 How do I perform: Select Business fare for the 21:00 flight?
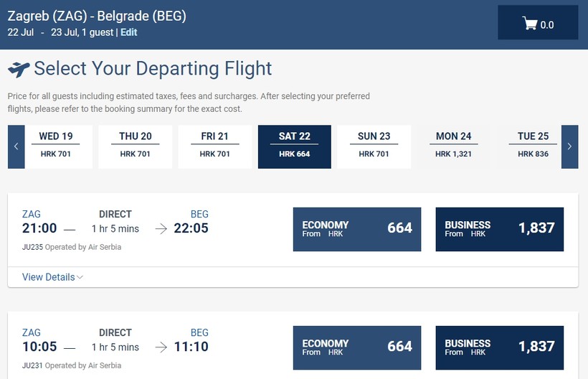pos(500,229)
